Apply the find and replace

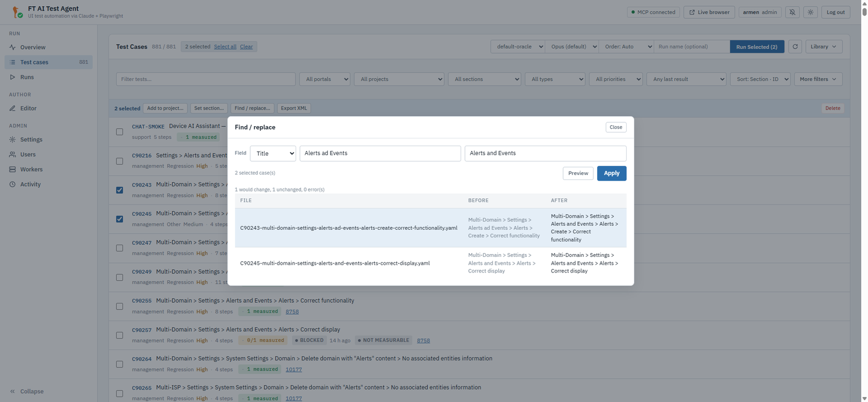(612, 173)
